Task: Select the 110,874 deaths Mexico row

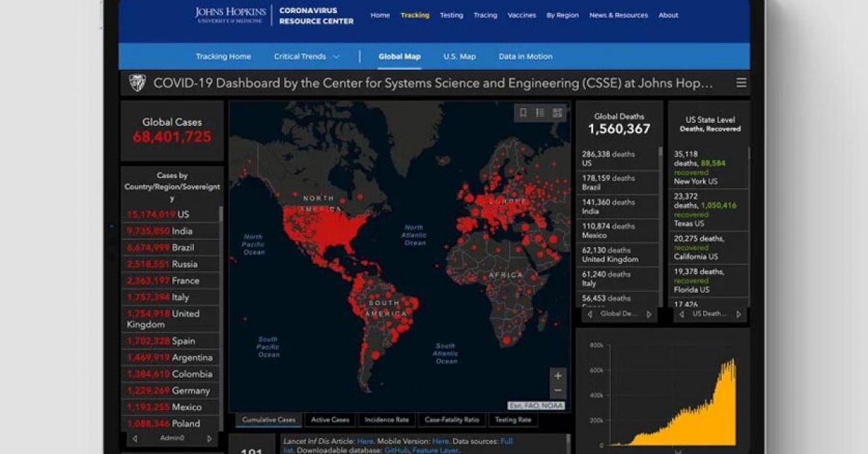Action: coord(618,230)
